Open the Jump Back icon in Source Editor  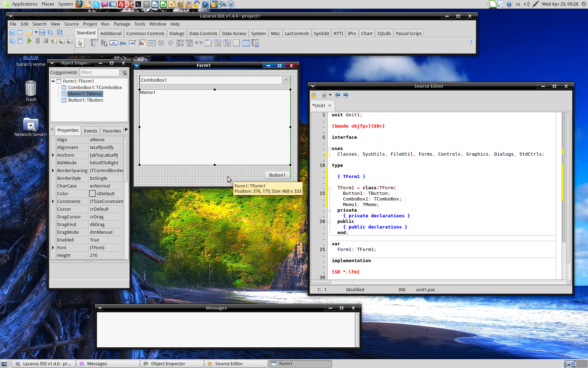tap(338, 95)
